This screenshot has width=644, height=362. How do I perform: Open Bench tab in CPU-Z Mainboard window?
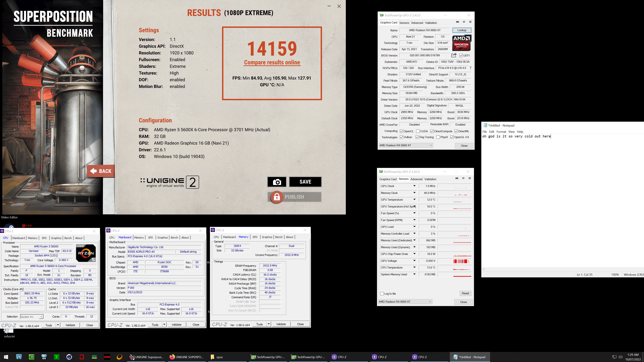(x=174, y=238)
